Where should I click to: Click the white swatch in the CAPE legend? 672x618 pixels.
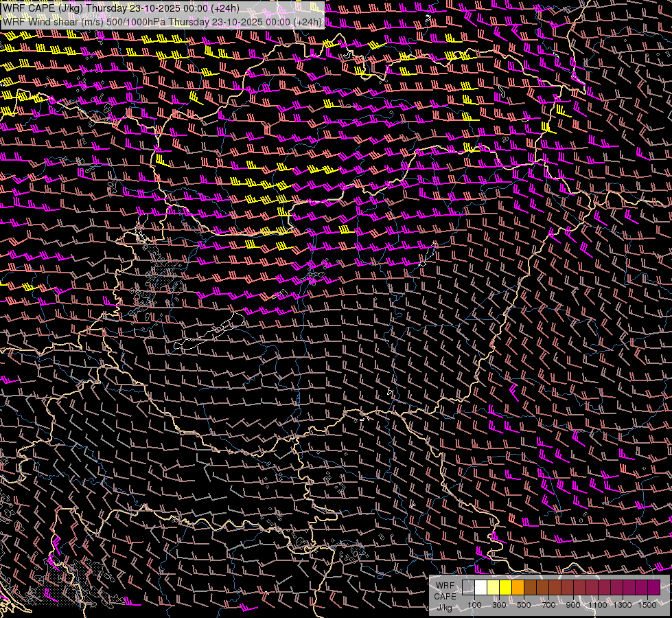coord(480,588)
